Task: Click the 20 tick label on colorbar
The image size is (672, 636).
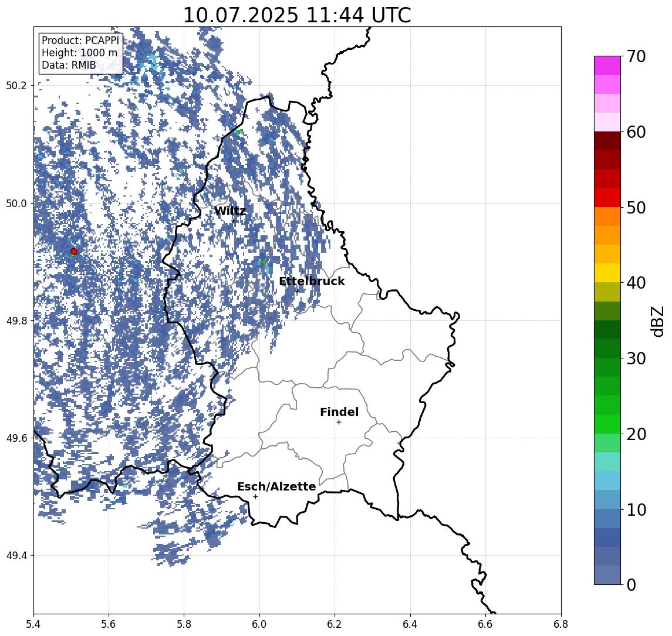Action: pyautogui.click(x=636, y=434)
